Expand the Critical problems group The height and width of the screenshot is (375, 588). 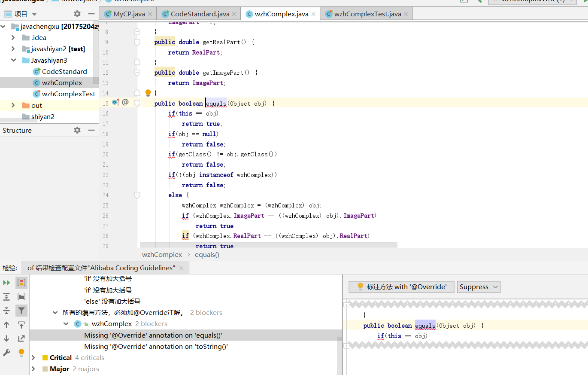[33, 357]
